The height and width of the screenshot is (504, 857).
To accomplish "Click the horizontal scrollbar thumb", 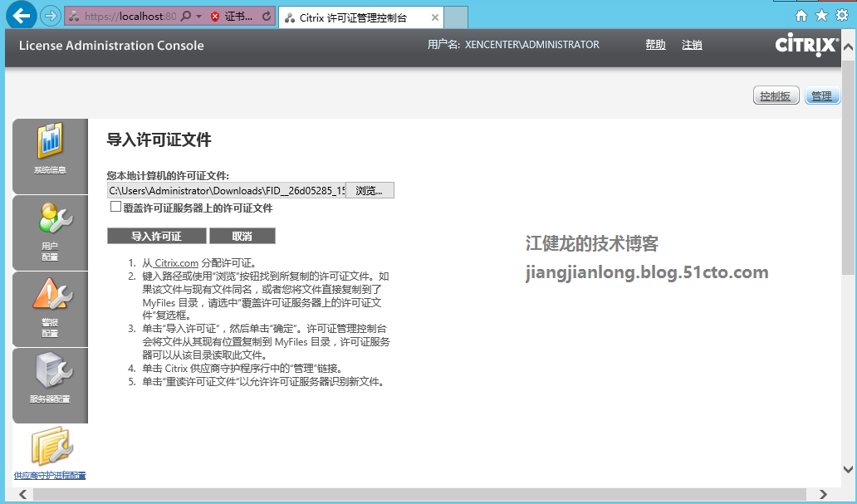I will (419, 494).
